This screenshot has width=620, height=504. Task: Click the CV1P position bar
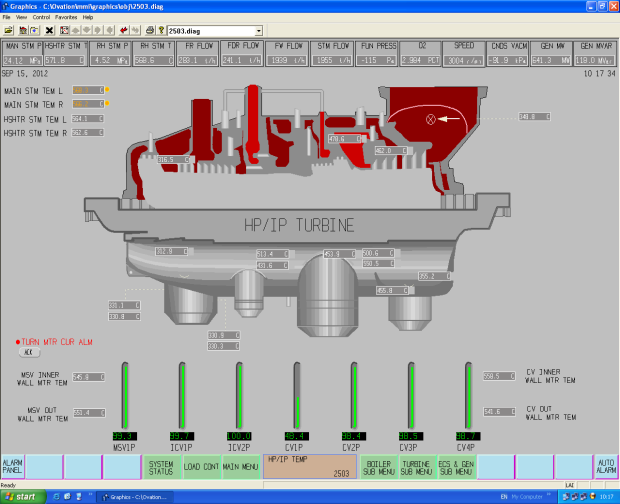[x=297, y=395]
